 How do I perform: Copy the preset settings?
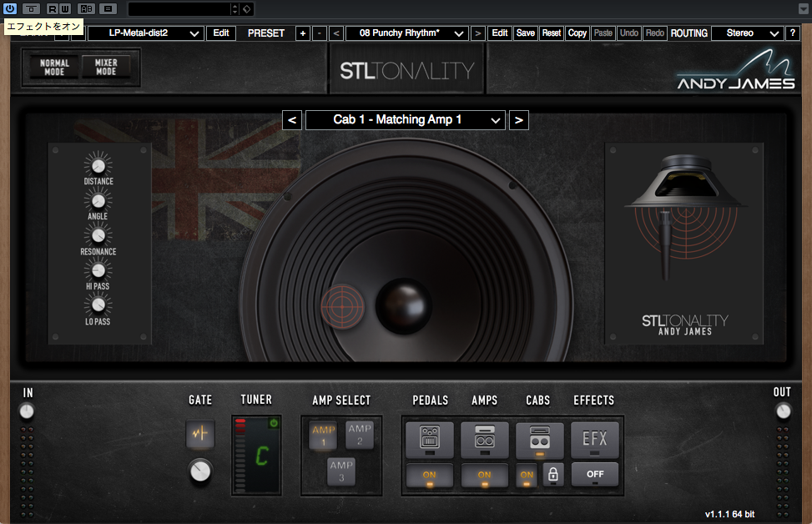(577, 33)
